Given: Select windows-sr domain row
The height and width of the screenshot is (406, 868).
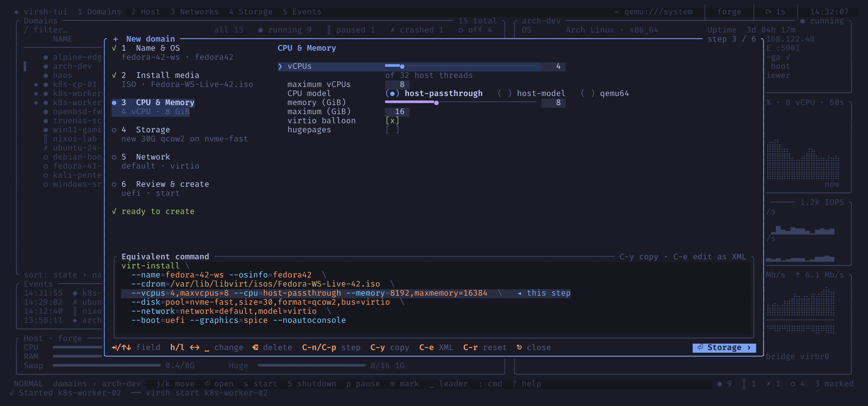Looking at the screenshot, I should (x=73, y=184).
